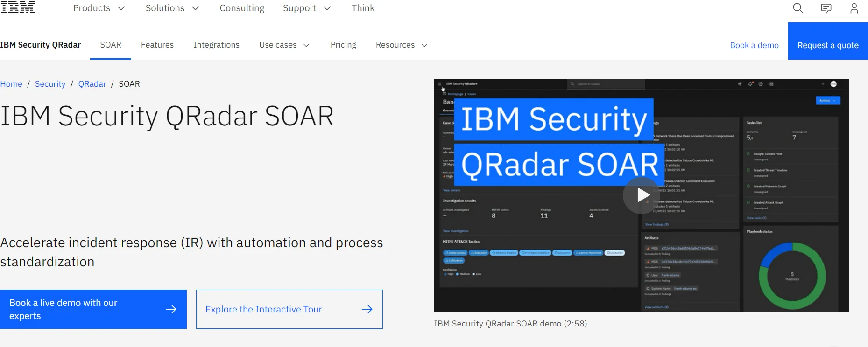Play the QRadar SOAR demo video
Image resolution: width=868 pixels, height=347 pixels.
click(x=642, y=195)
